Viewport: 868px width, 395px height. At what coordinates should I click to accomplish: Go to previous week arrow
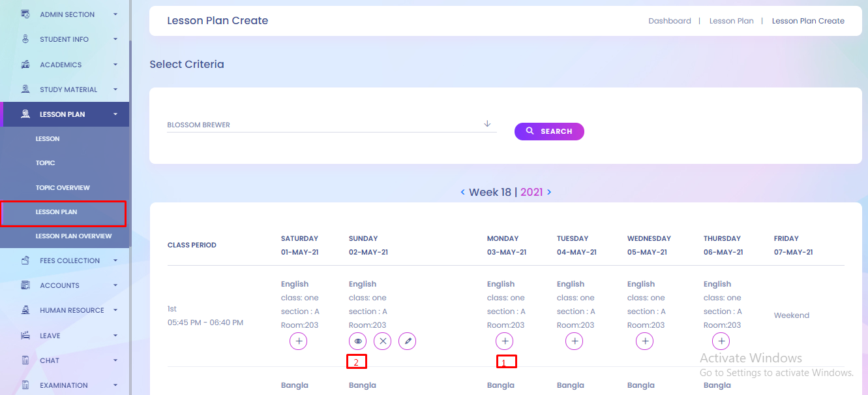(x=463, y=192)
